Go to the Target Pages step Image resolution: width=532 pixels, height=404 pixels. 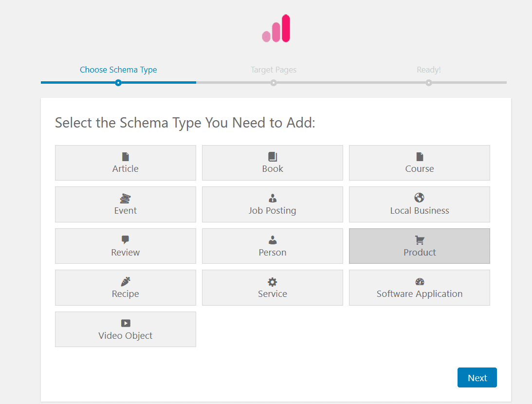click(274, 70)
